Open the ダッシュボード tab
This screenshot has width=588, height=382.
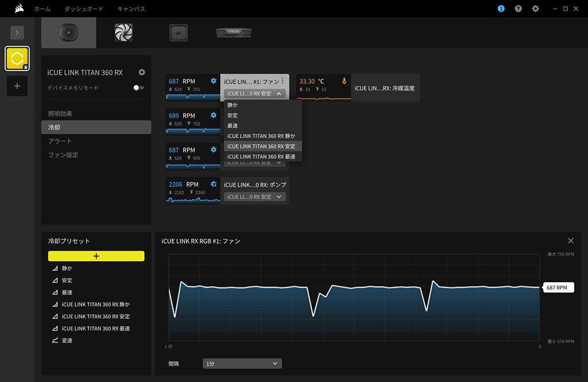coord(84,9)
